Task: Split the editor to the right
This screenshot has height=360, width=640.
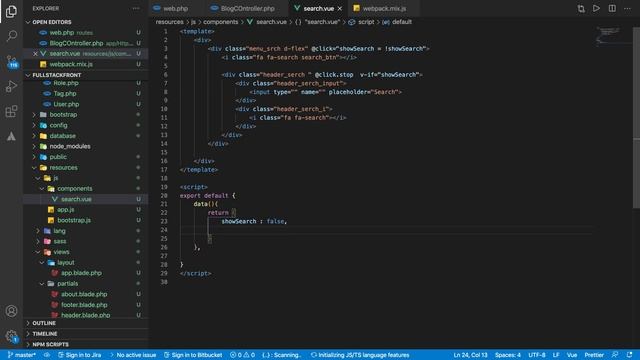Action: click(612, 9)
